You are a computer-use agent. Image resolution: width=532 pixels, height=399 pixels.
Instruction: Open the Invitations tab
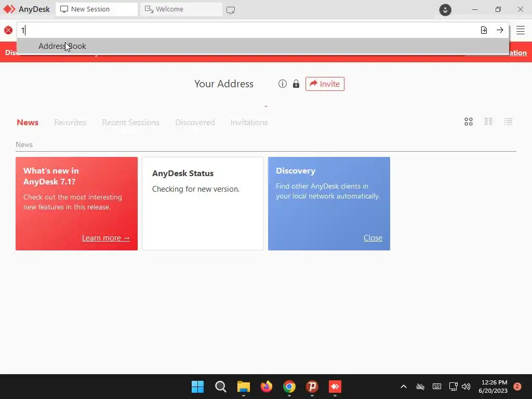coord(249,123)
